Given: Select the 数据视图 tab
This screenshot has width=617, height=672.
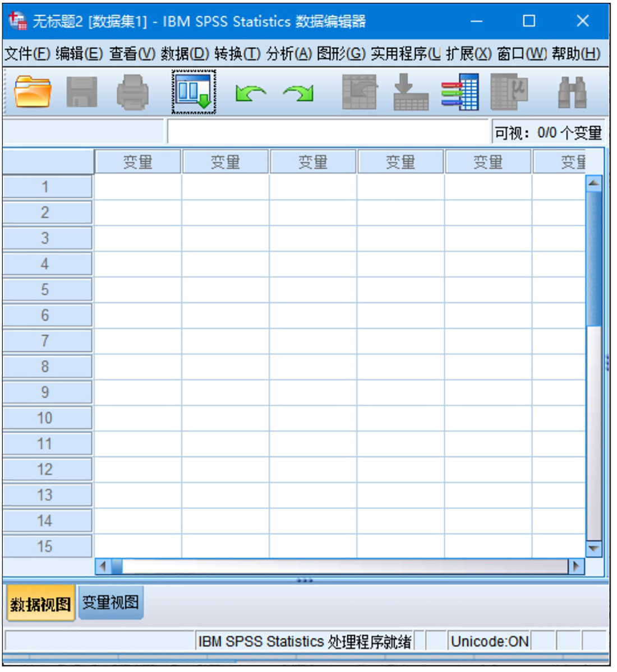Looking at the screenshot, I should click(x=40, y=604).
